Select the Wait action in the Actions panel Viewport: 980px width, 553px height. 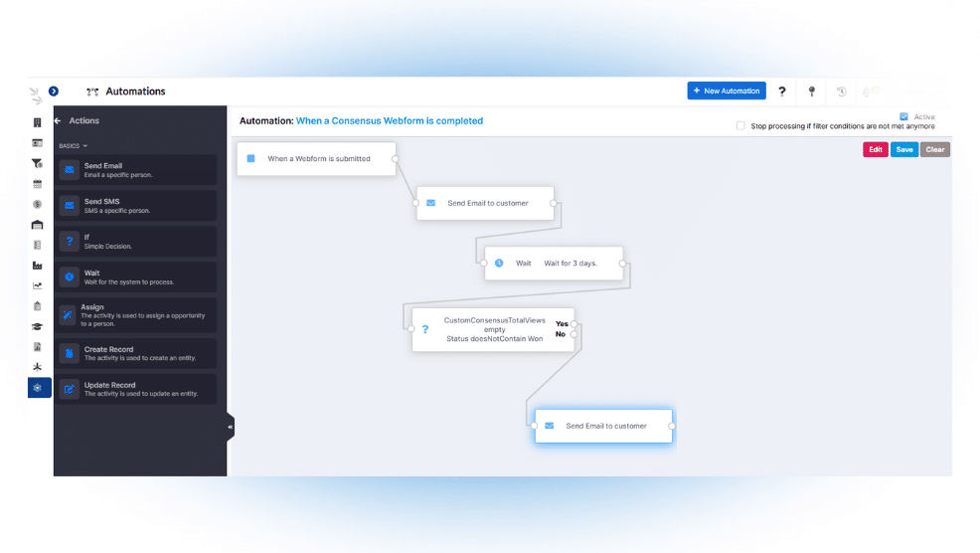click(137, 277)
